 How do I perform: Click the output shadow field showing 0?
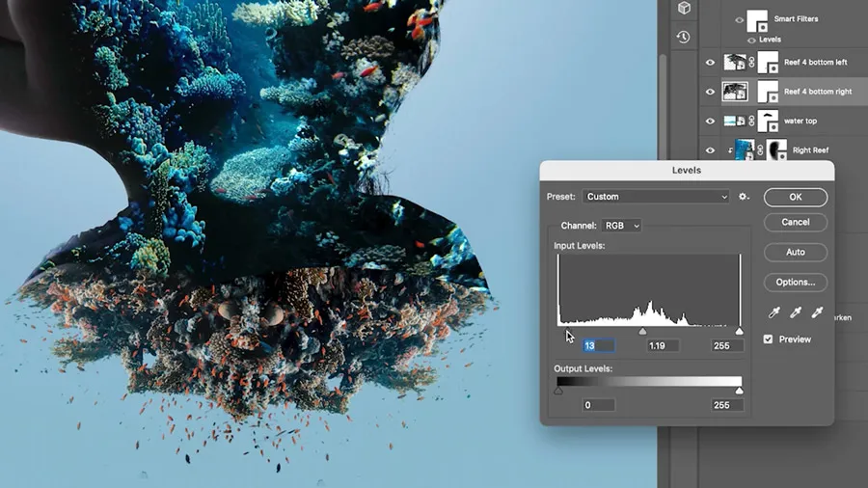point(598,405)
